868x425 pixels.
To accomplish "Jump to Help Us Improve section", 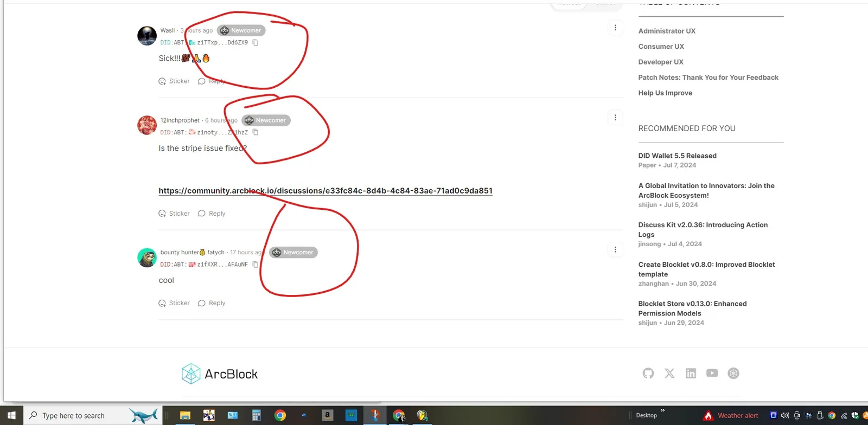I will point(665,93).
